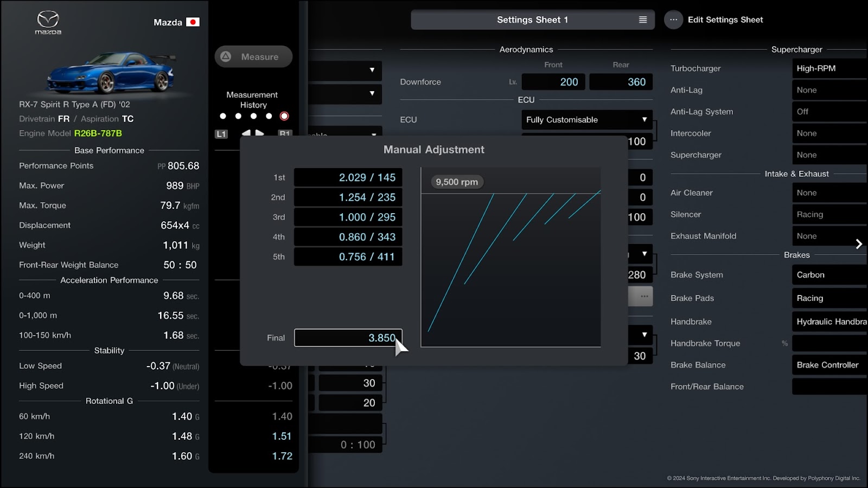The width and height of the screenshot is (868, 488).
Task: Open the Supercharger None dropdown
Action: 829,155
